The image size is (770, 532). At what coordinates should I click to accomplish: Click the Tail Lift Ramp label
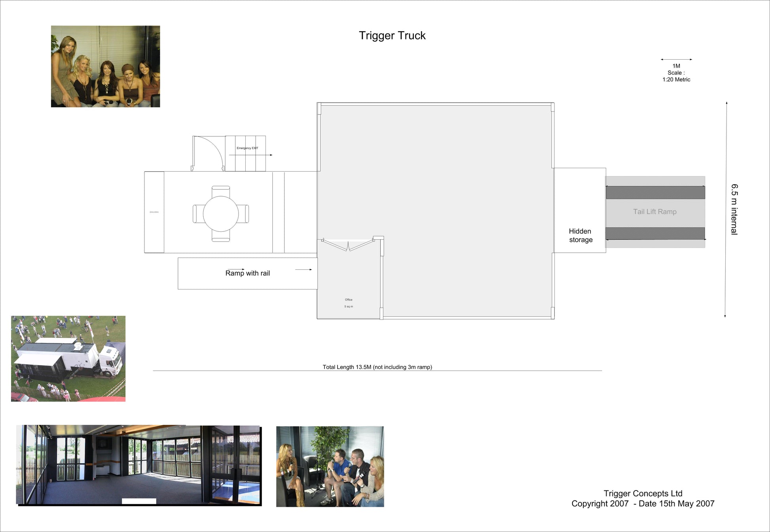tap(654, 212)
